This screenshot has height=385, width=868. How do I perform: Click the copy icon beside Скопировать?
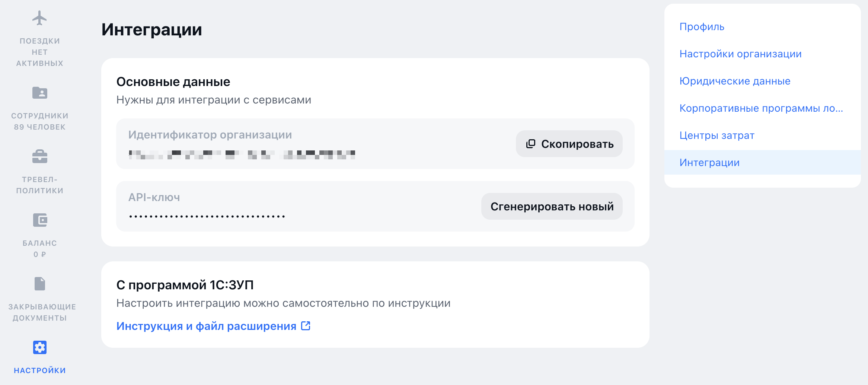[x=530, y=144]
